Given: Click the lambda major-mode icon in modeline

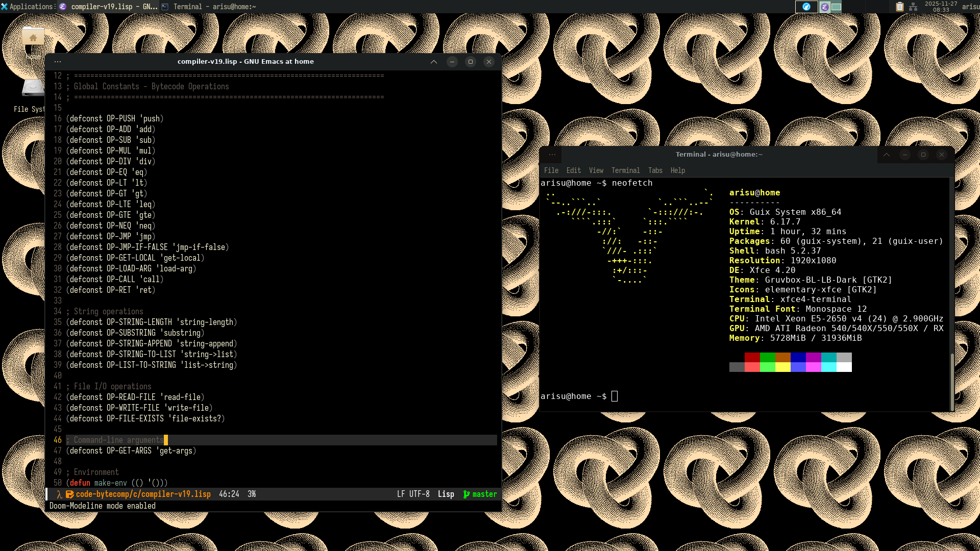Looking at the screenshot, I should [59, 494].
